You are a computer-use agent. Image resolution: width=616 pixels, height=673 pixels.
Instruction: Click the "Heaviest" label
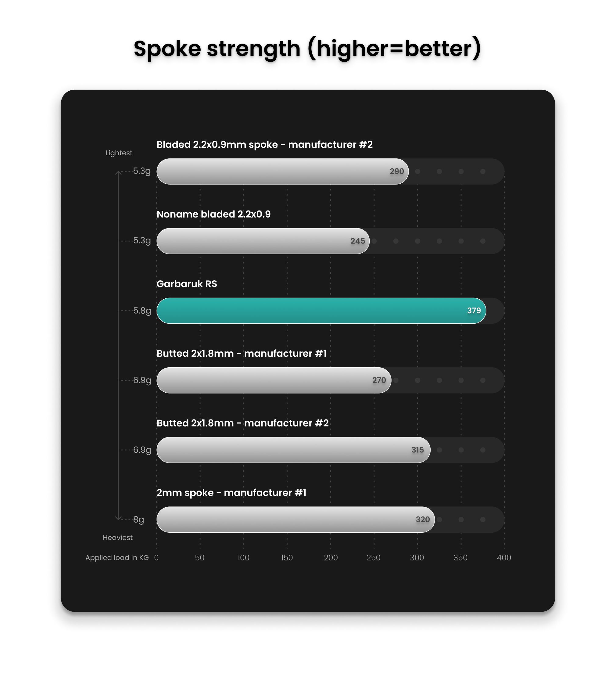pos(117,538)
